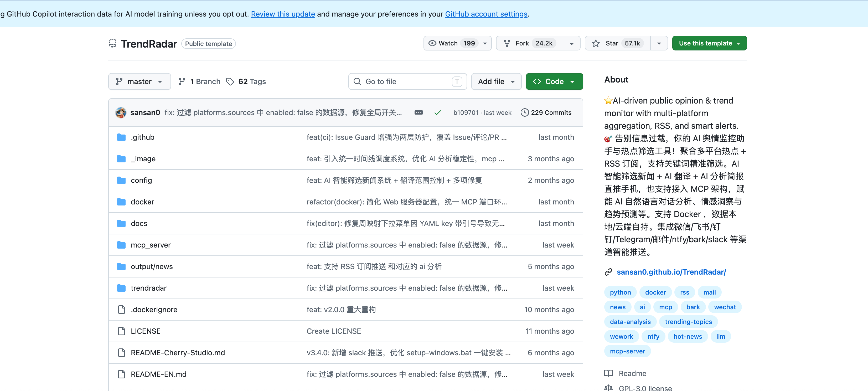This screenshot has height=391, width=868.
Task: Click the tag icon next to 62 Tags
Action: pyautogui.click(x=230, y=81)
